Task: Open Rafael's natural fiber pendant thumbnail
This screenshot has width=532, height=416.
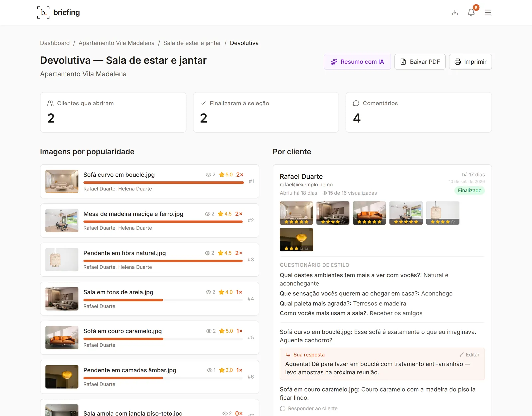Action: pos(443,213)
